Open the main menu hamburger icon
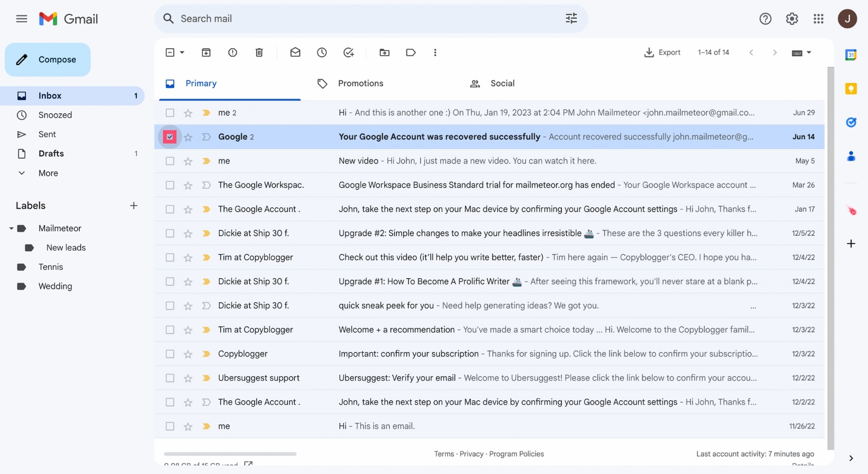This screenshot has width=868, height=474. pos(21,19)
